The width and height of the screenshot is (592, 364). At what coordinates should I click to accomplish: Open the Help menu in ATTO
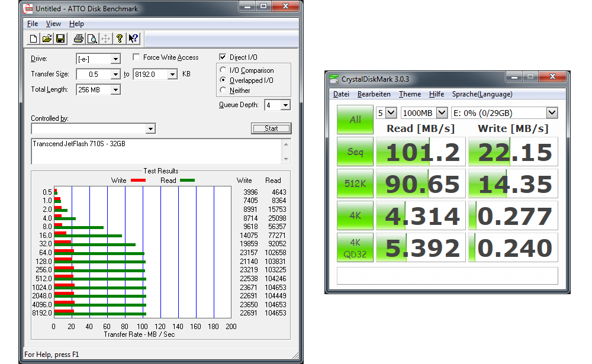coord(76,24)
